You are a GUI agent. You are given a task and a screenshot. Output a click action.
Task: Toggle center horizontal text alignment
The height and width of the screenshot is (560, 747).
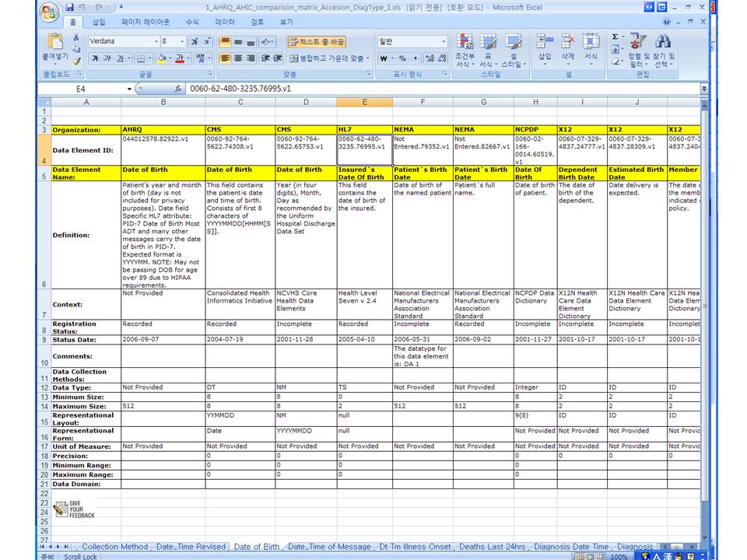[238, 58]
